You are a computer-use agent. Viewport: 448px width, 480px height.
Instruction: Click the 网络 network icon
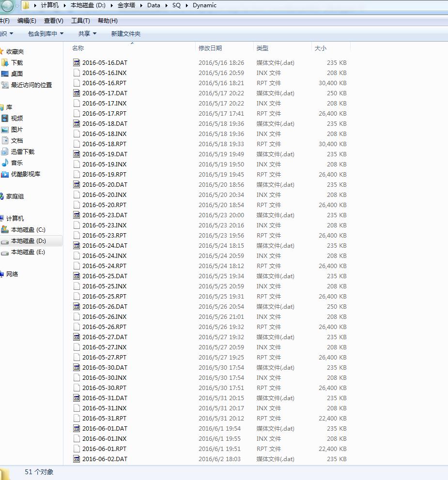pos(2,274)
